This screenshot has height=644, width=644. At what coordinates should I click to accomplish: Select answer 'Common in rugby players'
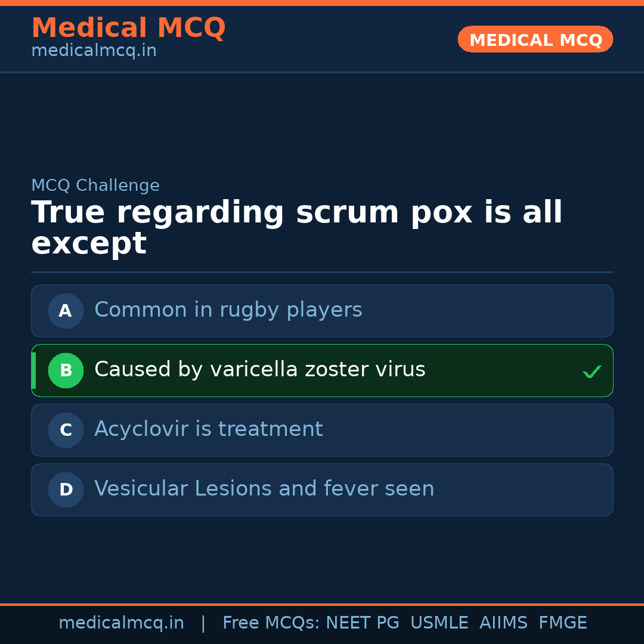pyautogui.click(x=228, y=310)
